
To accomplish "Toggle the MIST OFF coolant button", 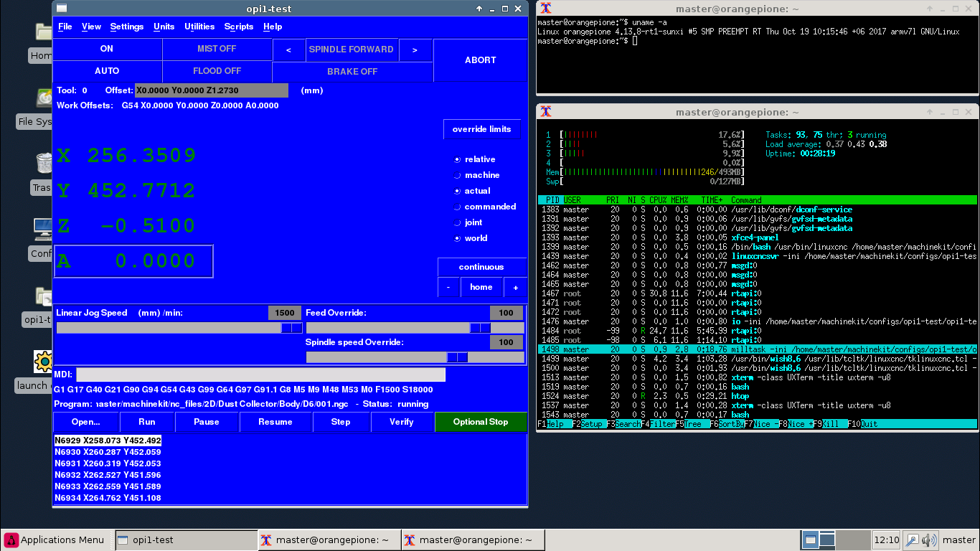I will (217, 49).
